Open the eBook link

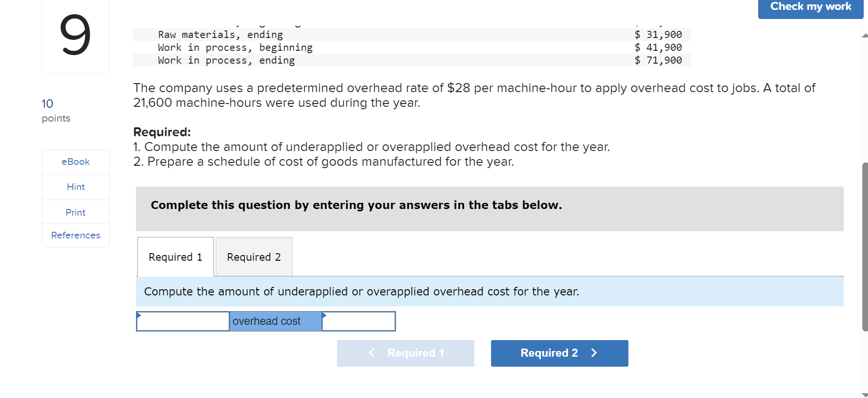(x=75, y=161)
